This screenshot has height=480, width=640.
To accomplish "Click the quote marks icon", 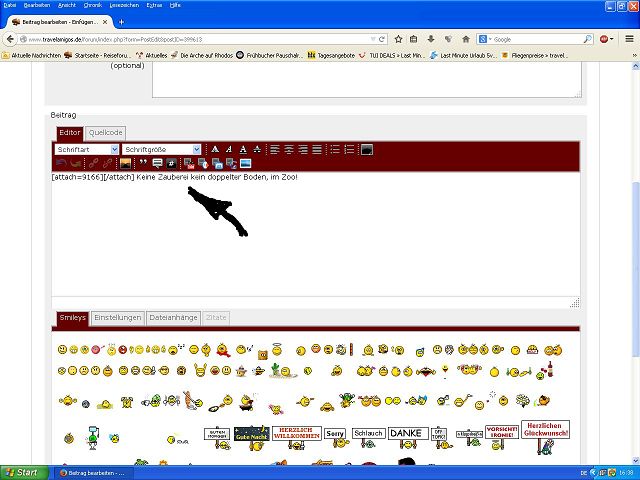I will 142,163.
